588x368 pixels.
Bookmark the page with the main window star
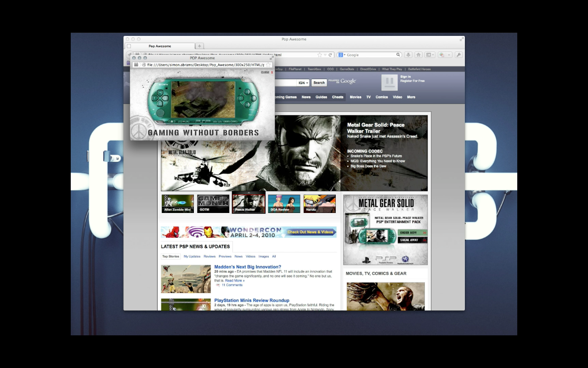pos(320,55)
